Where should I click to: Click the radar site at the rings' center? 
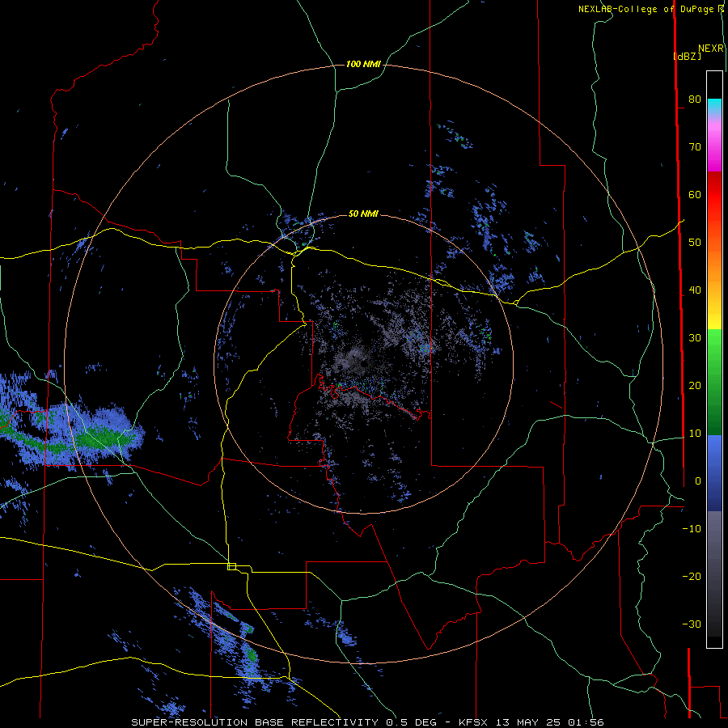363,363
